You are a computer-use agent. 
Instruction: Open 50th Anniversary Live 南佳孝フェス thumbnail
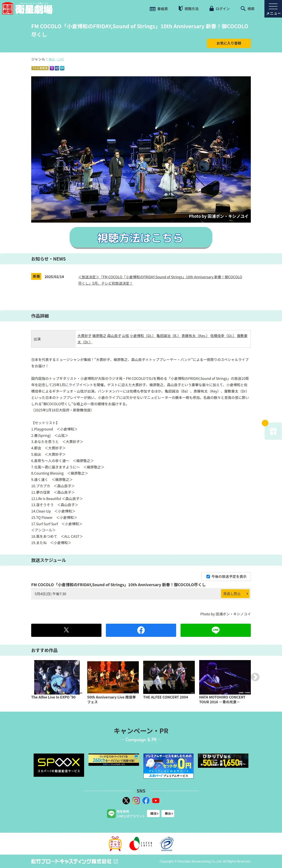113,677
